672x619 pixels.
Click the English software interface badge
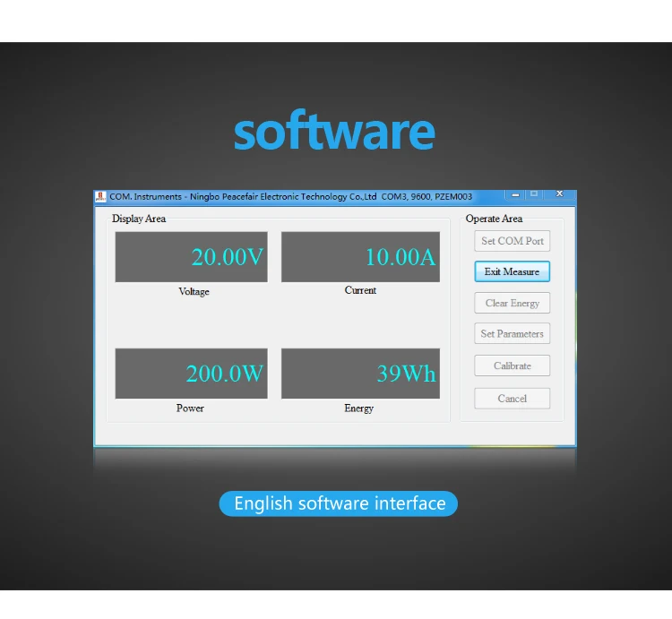(x=339, y=503)
